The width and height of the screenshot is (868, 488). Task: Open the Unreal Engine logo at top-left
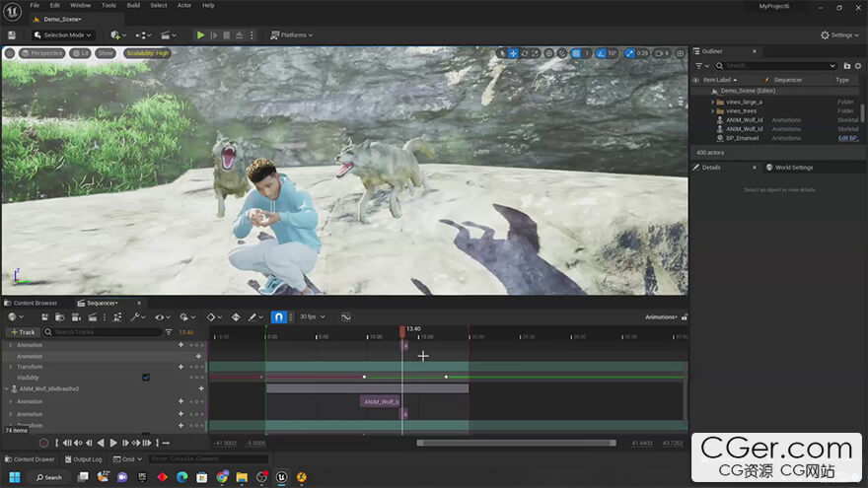pos(12,11)
